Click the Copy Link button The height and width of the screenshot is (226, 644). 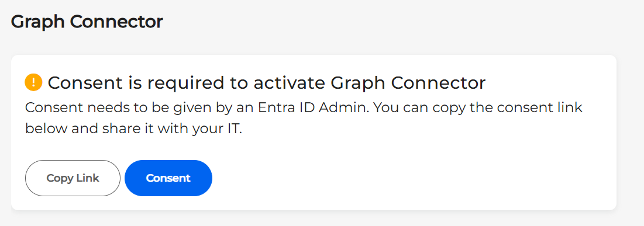point(73,178)
